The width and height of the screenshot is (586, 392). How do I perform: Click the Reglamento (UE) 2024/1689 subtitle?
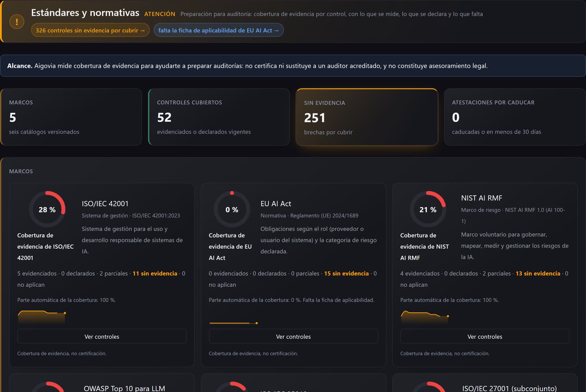click(x=324, y=215)
